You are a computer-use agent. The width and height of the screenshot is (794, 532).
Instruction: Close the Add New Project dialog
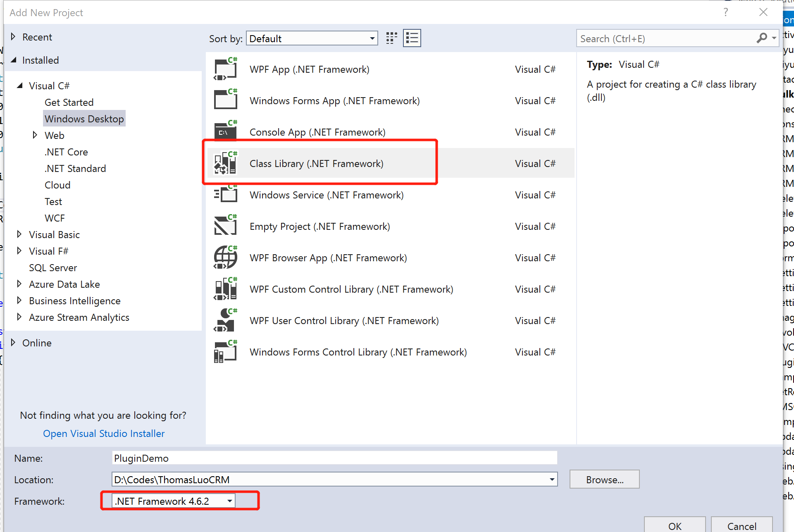(763, 12)
